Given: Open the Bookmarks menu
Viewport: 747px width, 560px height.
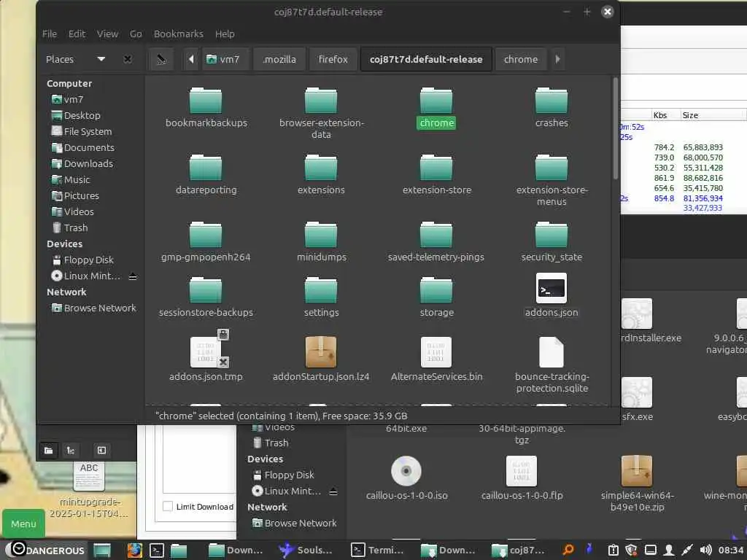Looking at the screenshot, I should [178, 34].
